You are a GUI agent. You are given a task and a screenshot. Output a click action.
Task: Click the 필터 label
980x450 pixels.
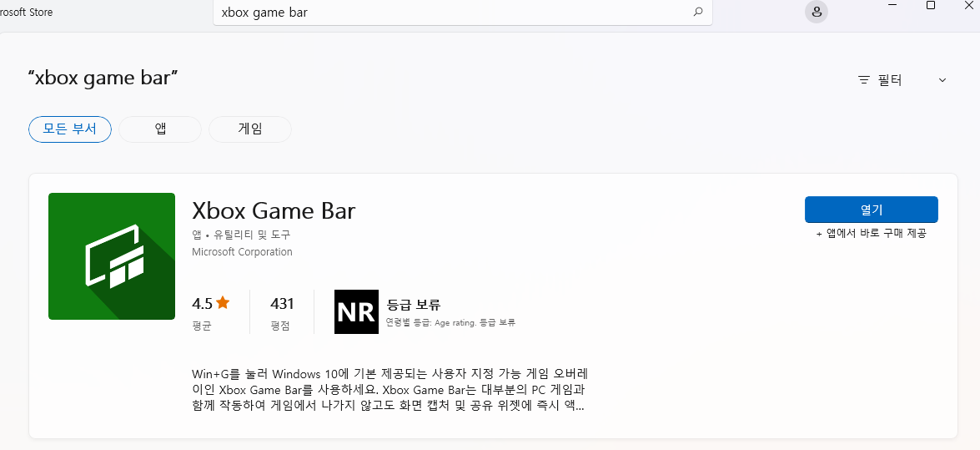pos(889,80)
